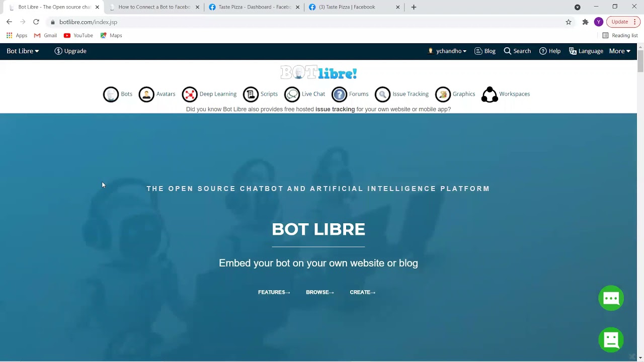
Task: Click the BOT LIBRE heading
Action: [x=318, y=229]
